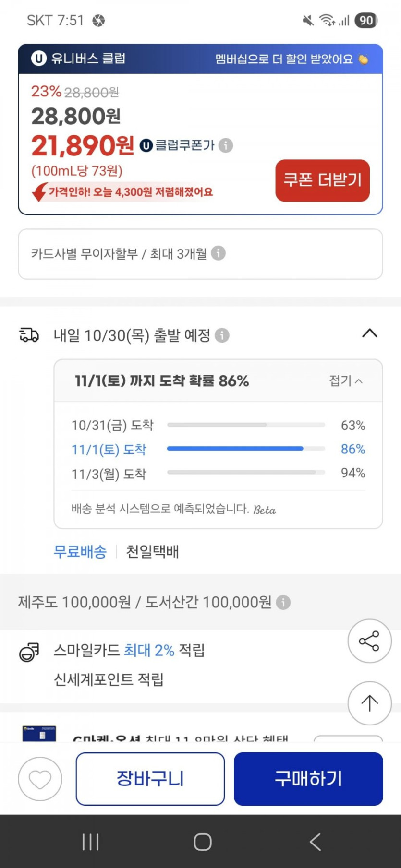Tap the 스마일카드 reward coin icon

pyautogui.click(x=29, y=652)
